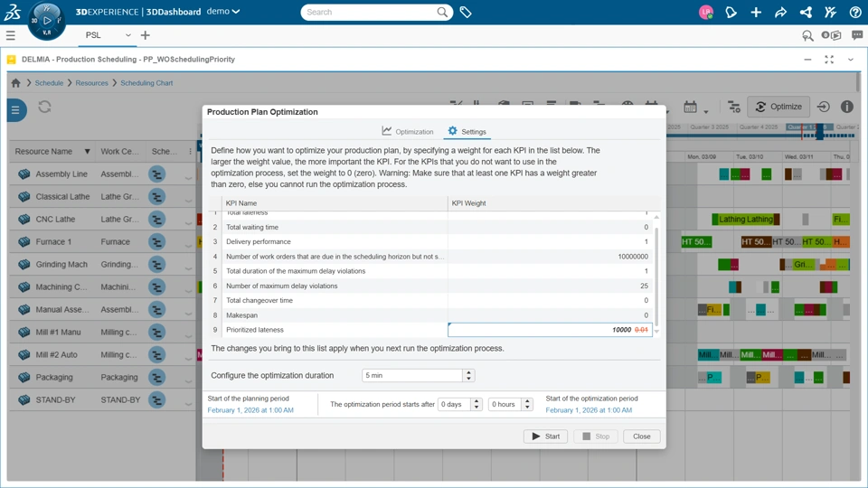Click the search magnifier icon
Screen dimensions: 868x488
(x=442, y=12)
